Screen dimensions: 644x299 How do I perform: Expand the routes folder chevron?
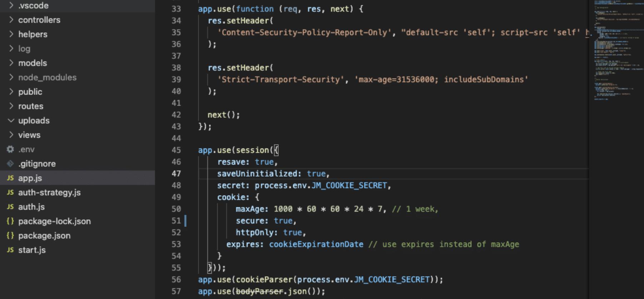point(11,106)
